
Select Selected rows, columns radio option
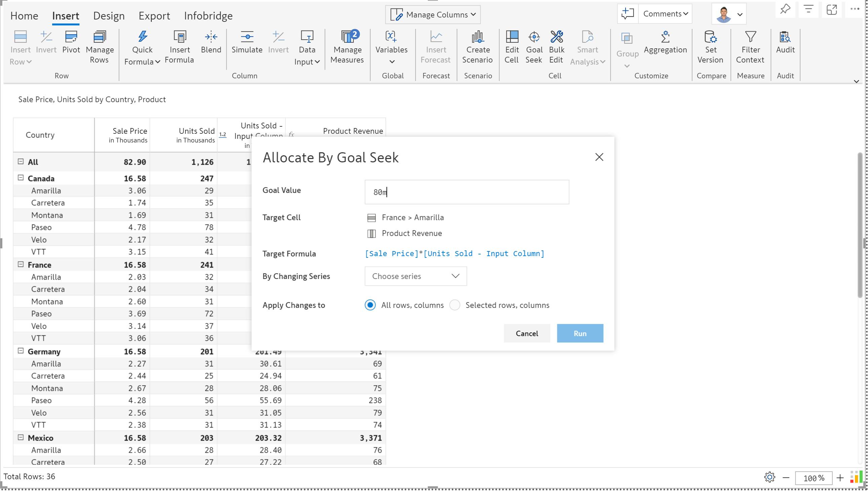click(454, 305)
